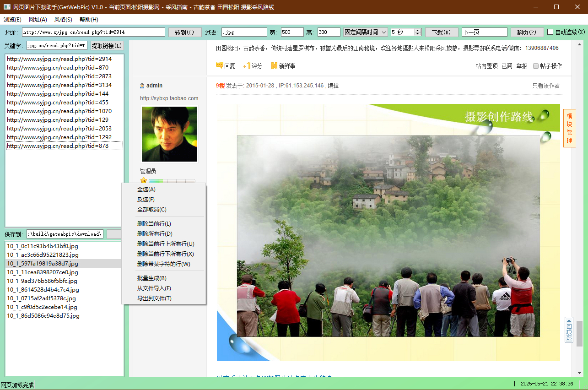The height and width of the screenshot is (390, 588).
Task: Open the 浏览(E) menu
Action: coord(12,20)
